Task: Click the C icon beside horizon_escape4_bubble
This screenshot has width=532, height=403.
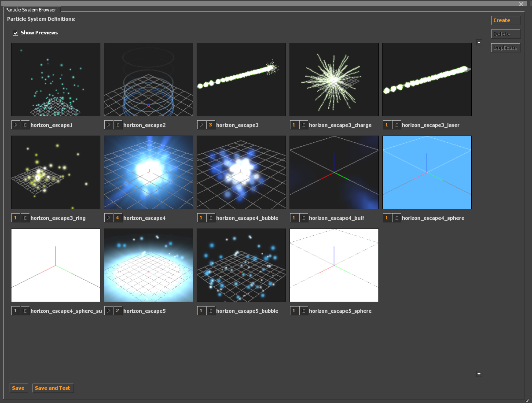Action: [x=211, y=218]
